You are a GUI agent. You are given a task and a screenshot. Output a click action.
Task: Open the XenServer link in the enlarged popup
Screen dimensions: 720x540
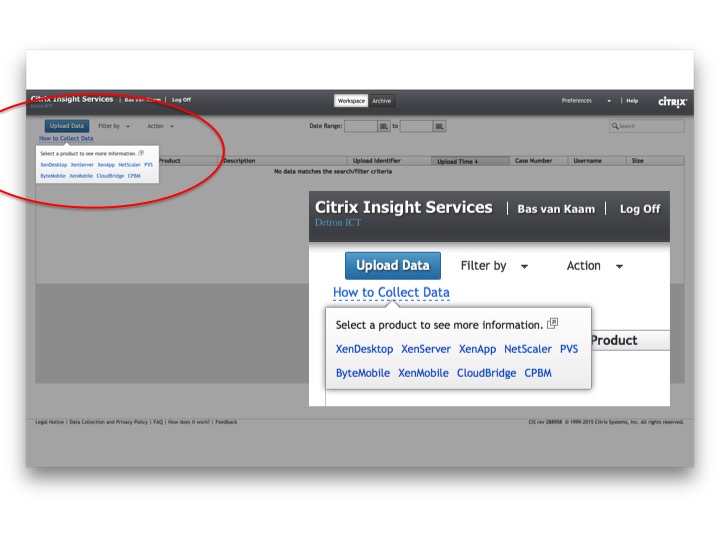(x=426, y=349)
